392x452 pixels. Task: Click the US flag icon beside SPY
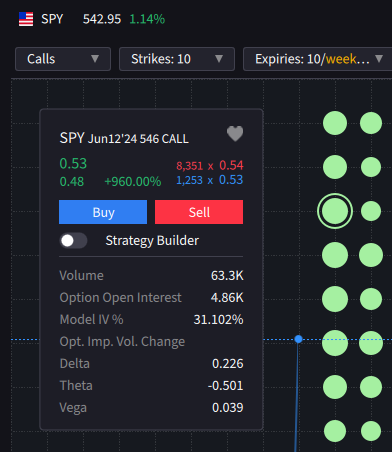26,19
